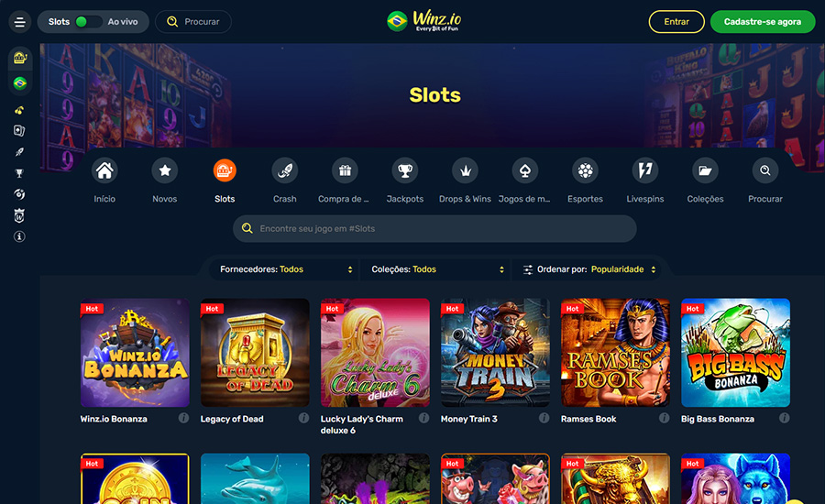Viewport: 825px width, 504px height.
Task: Open the Money Train 3 game thumbnail
Action: tap(495, 353)
